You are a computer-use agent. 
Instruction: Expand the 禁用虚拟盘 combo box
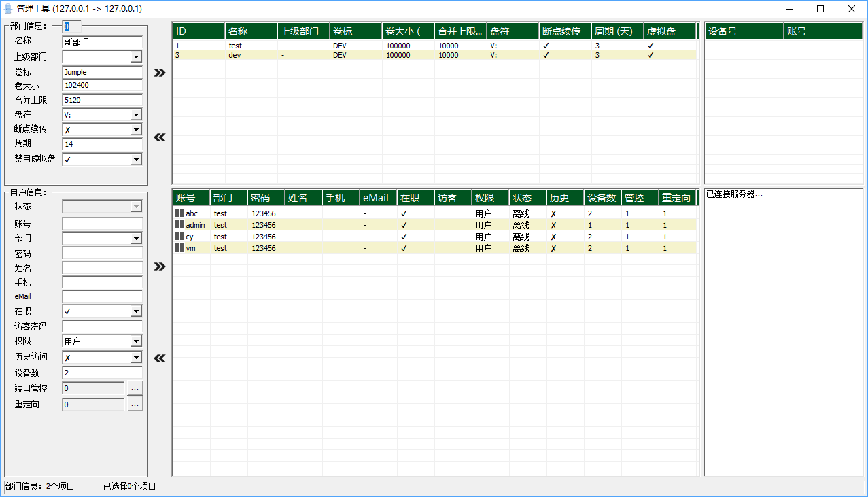(x=136, y=159)
